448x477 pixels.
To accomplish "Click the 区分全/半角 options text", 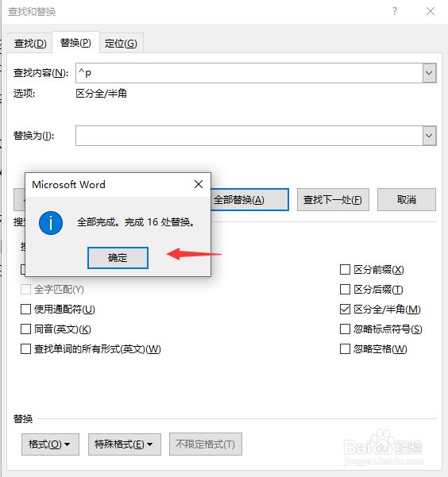I will point(101,94).
